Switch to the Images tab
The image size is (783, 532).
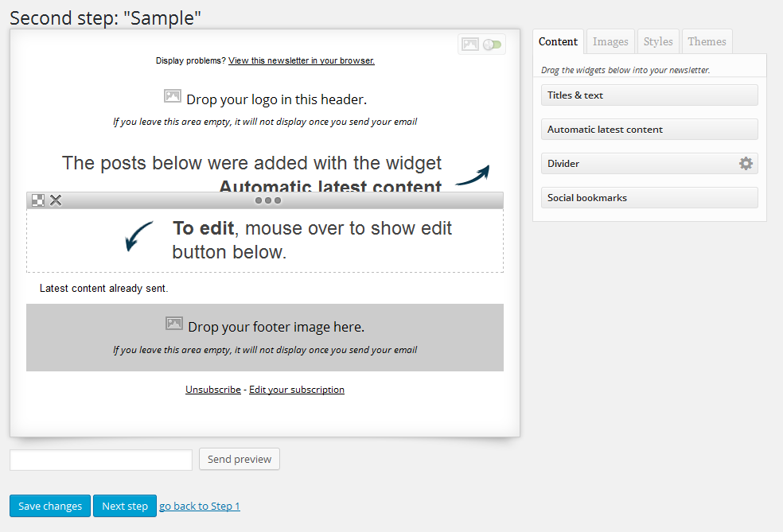(610, 42)
